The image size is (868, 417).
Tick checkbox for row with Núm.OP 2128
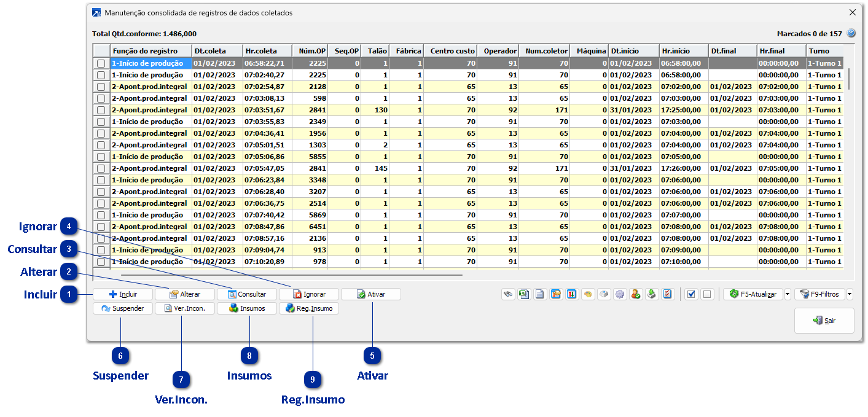pos(101,87)
